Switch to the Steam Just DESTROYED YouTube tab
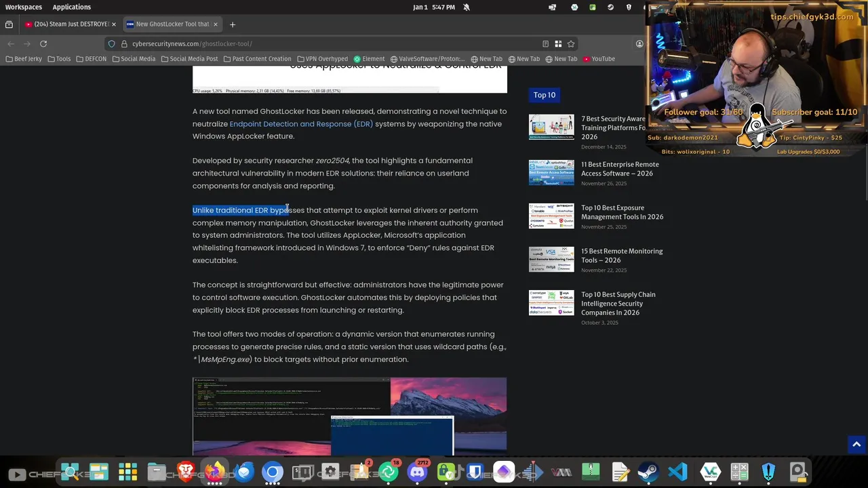Viewport: 868px width, 488px height. click(x=70, y=24)
